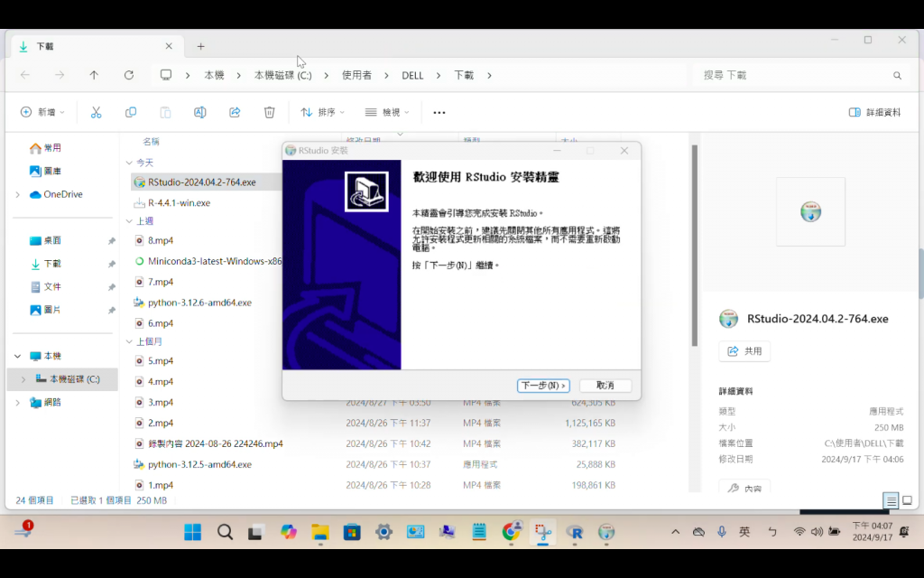The height and width of the screenshot is (578, 924).
Task: Select the R-4.4.1-win.exe file
Action: (x=179, y=202)
